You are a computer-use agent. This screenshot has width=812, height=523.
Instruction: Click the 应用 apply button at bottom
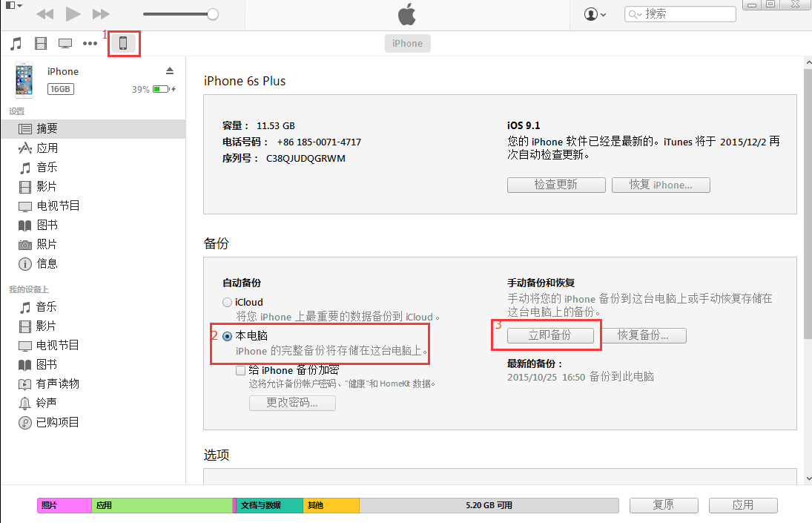(x=743, y=505)
